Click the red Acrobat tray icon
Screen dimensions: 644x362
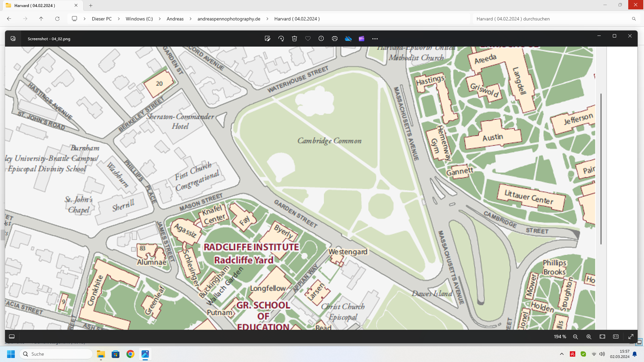tap(573, 354)
